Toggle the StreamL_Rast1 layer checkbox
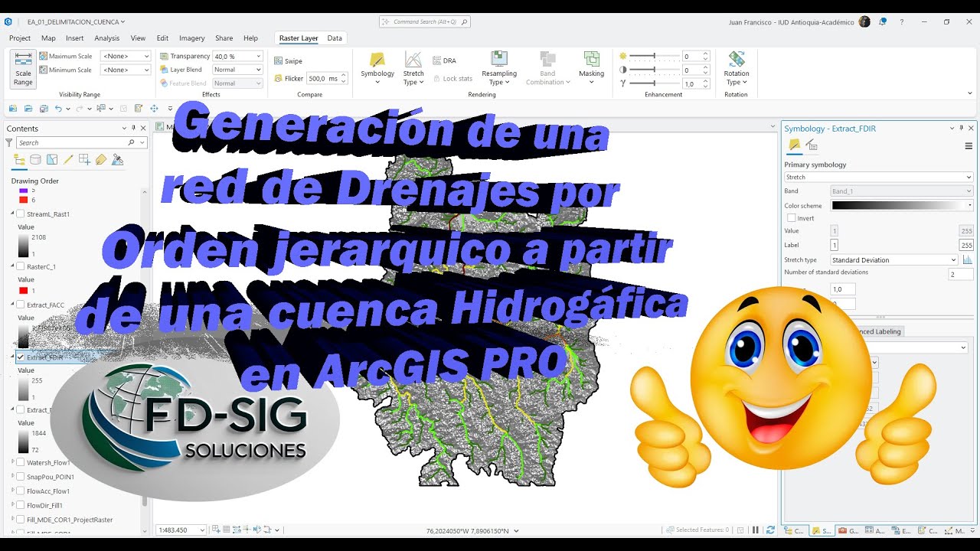Image resolution: width=980 pixels, height=551 pixels. [21, 214]
